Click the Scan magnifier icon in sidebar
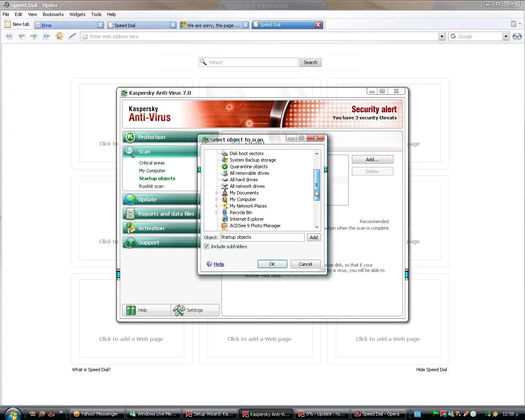The image size is (525, 420). 130,152
